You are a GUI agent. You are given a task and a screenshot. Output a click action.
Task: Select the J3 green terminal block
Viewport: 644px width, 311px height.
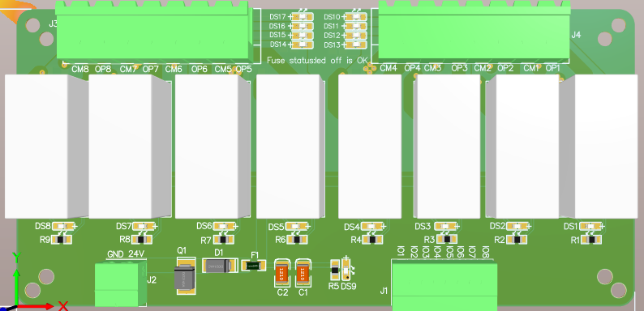(152, 31)
